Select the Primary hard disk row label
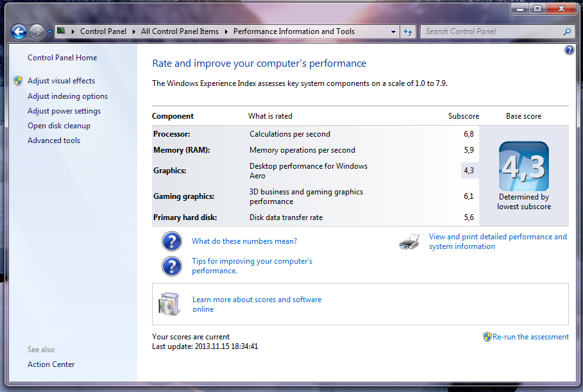Image resolution: width=583 pixels, height=392 pixels. (x=185, y=217)
